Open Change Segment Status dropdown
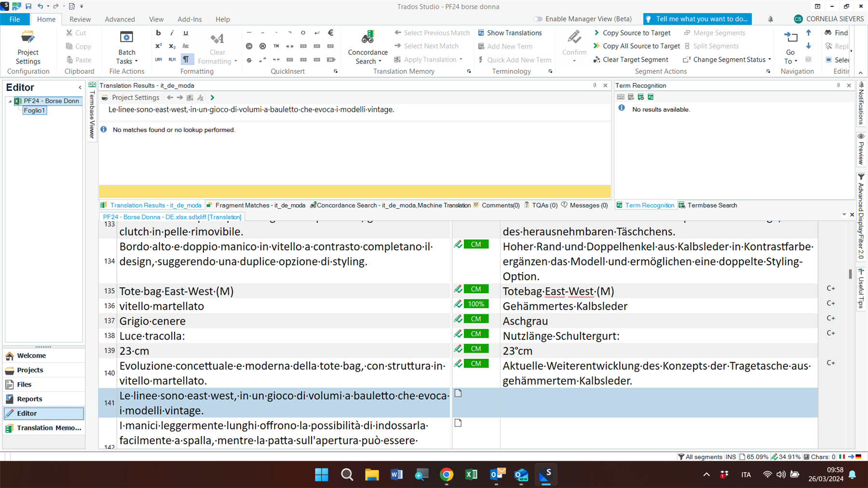Image resolution: width=868 pixels, height=488 pixels. pos(727,60)
